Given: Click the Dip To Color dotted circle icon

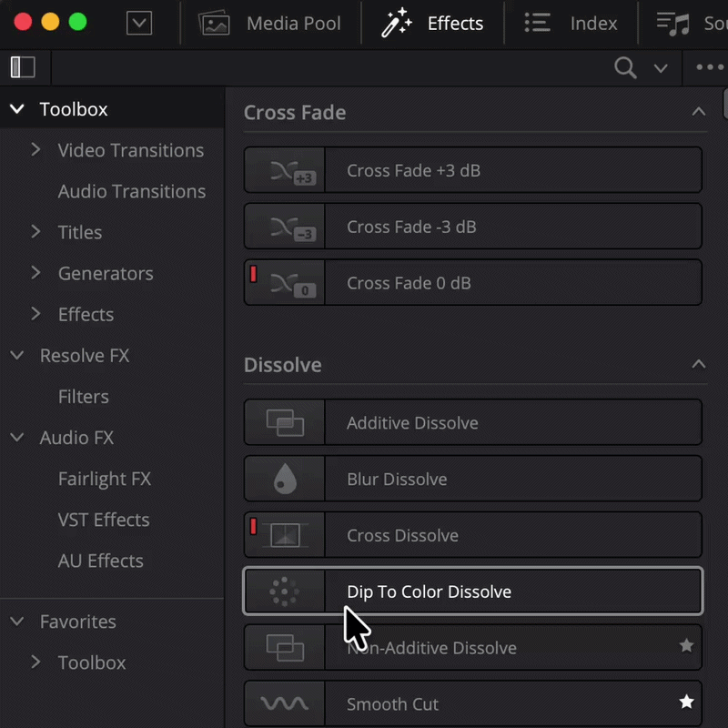Looking at the screenshot, I should tap(285, 591).
